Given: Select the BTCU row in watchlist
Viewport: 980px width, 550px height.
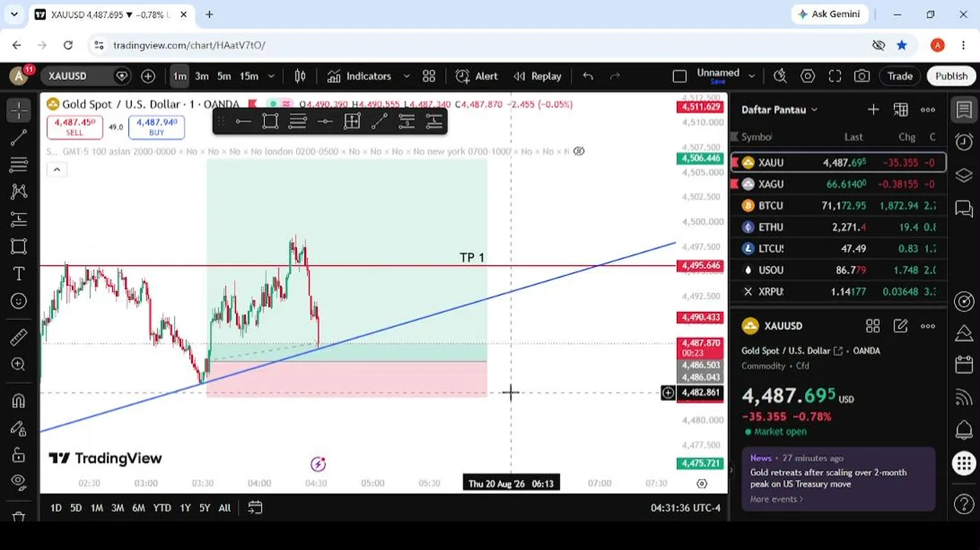Looking at the screenshot, I should coord(838,205).
